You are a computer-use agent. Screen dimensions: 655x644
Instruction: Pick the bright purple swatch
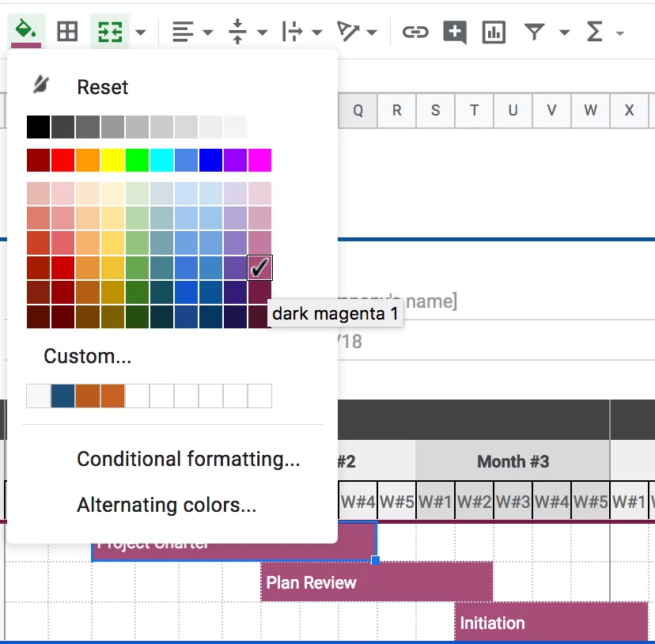(x=235, y=160)
